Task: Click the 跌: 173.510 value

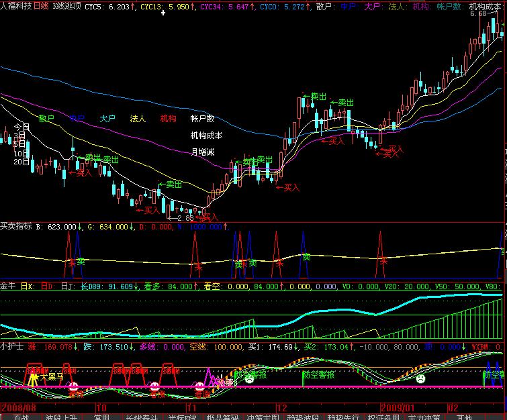Action: point(109,347)
